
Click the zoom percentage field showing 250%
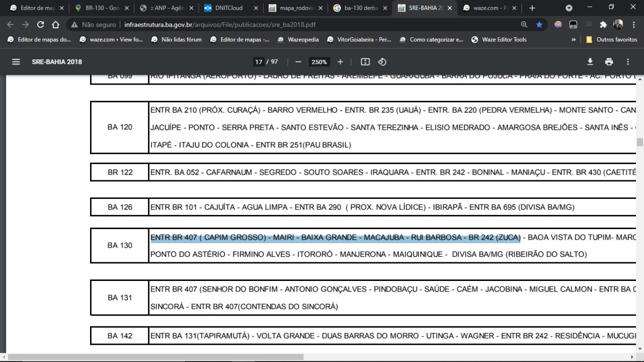[x=319, y=62]
